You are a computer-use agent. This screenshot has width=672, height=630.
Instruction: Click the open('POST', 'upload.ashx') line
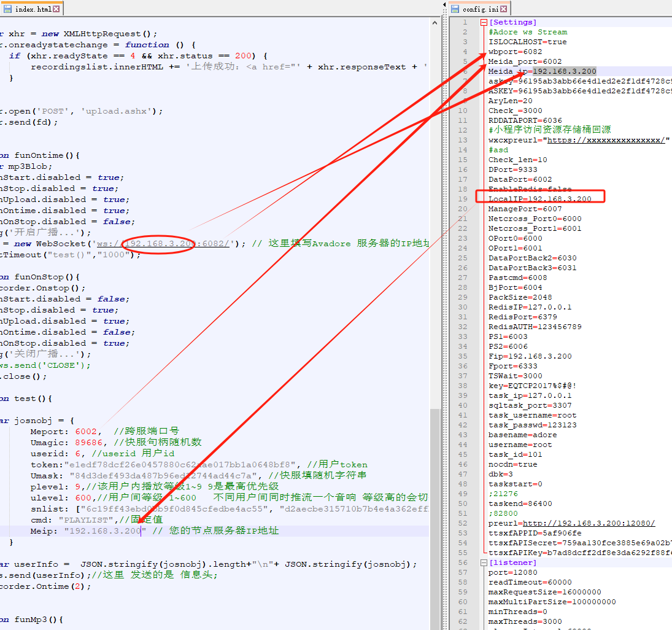(82, 111)
